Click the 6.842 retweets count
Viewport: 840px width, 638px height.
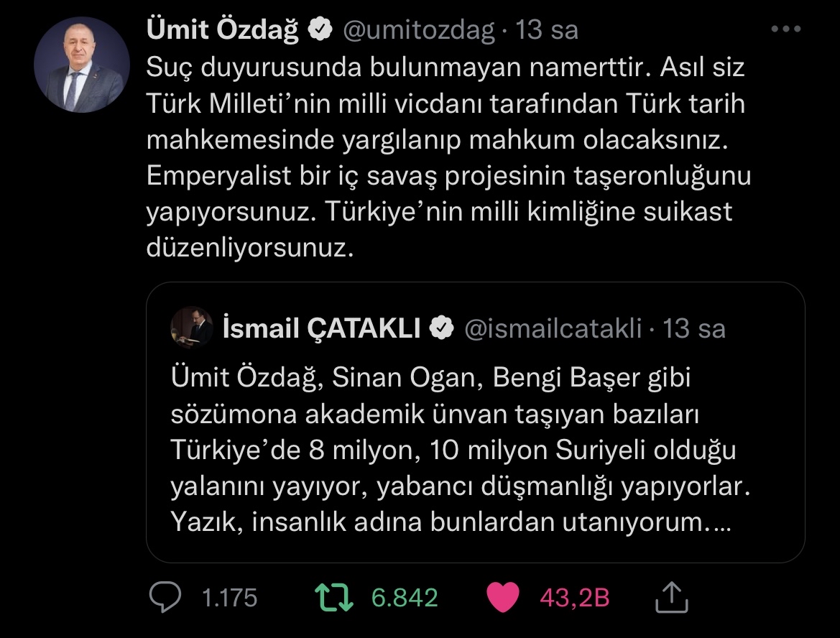[405, 597]
